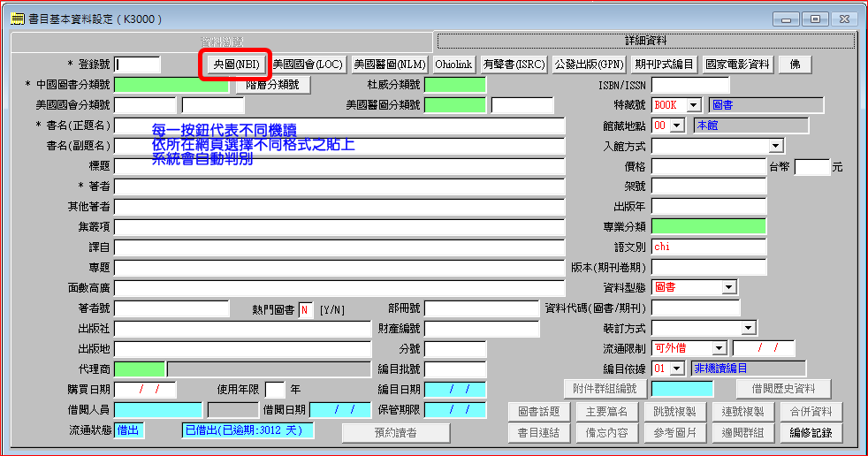Image resolution: width=868 pixels, height=456 pixels.
Task: Click the green 杜威分類號 field
Action: click(x=455, y=85)
